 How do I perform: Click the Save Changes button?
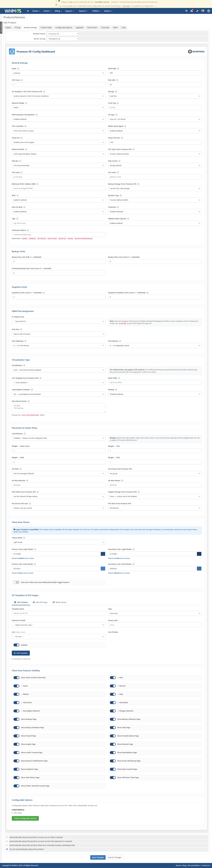(98, 858)
